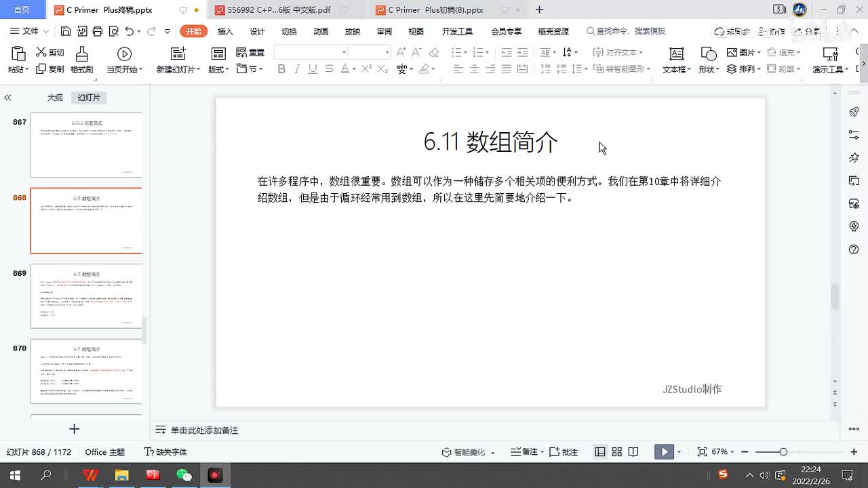Toggle strikethrough formatting
The image size is (868, 488).
pyautogui.click(x=329, y=68)
